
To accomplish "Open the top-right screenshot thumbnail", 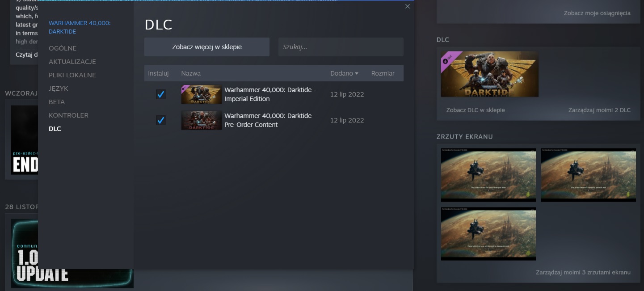I will pos(589,175).
